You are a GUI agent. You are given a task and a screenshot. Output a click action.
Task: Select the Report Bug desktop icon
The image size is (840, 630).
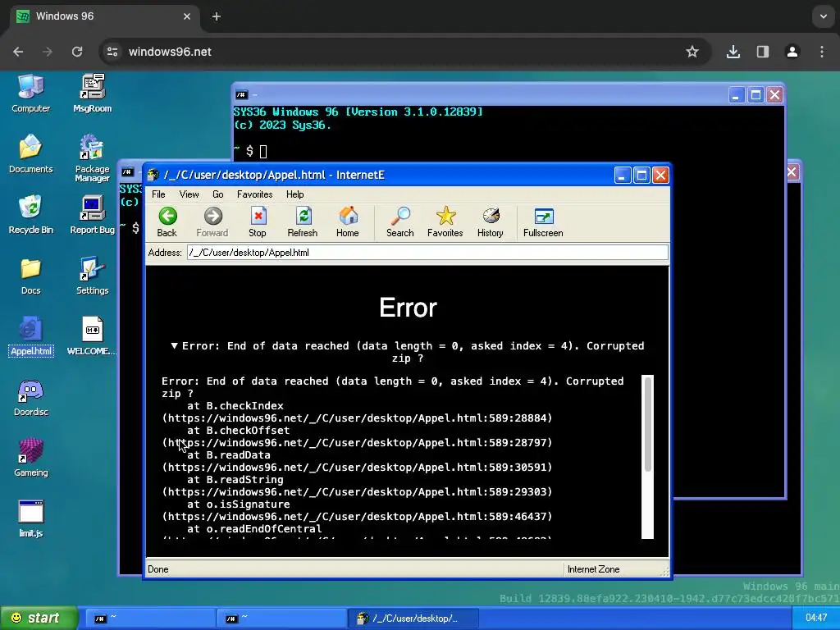pyautogui.click(x=92, y=216)
